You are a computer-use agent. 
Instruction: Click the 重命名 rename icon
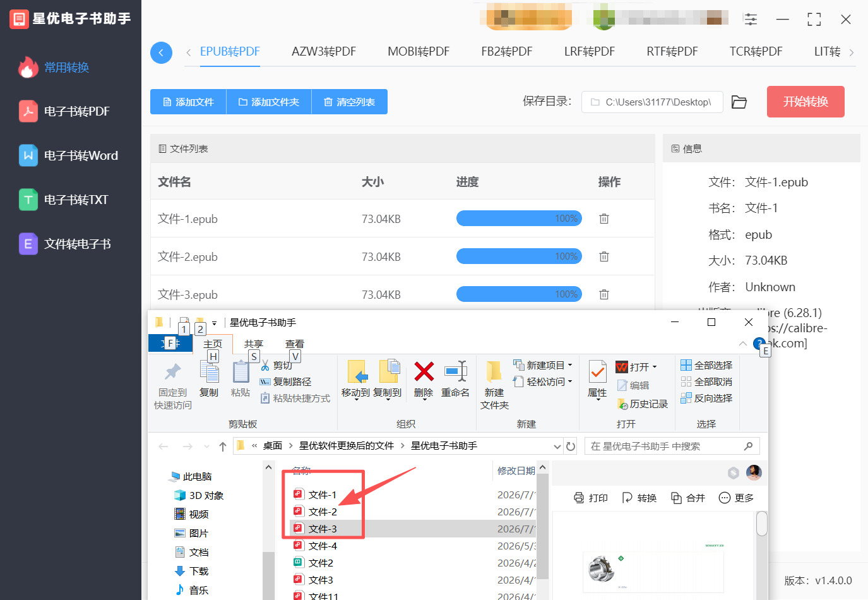tap(455, 371)
